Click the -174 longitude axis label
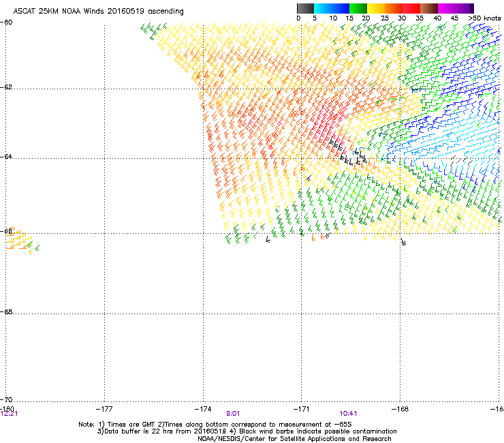This screenshot has height=443, width=504. pyautogui.click(x=203, y=409)
